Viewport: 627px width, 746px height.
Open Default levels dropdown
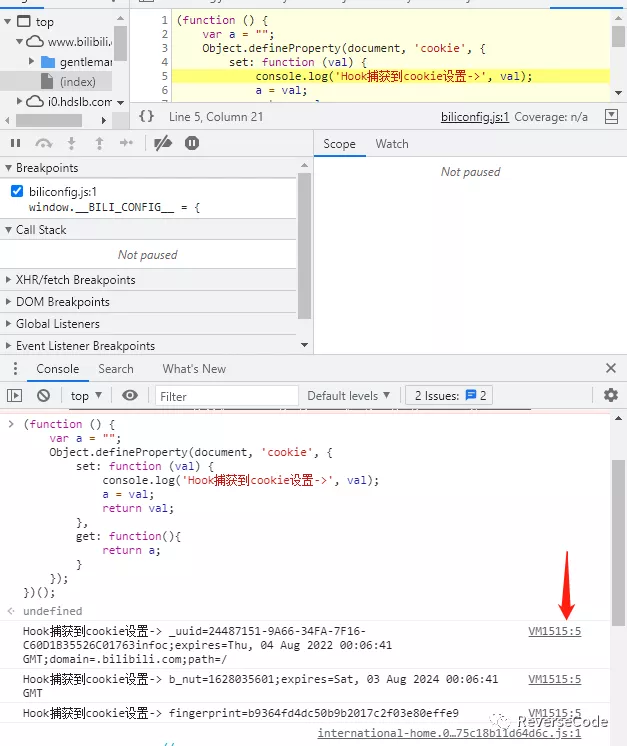click(348, 395)
